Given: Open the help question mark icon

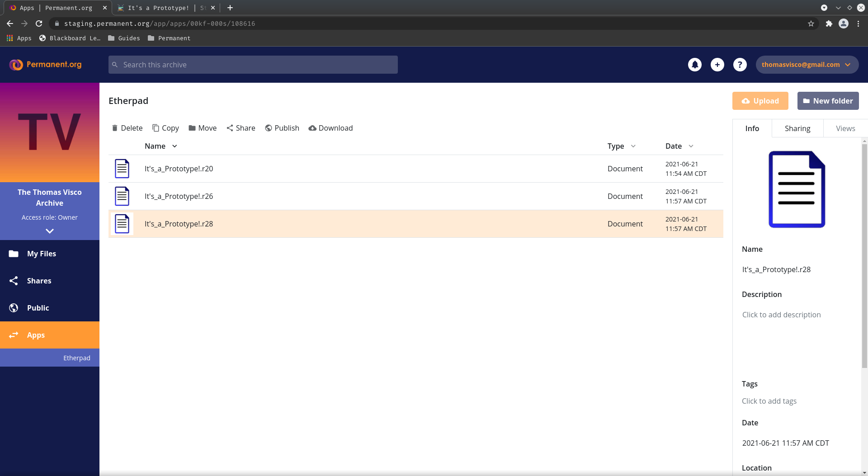Looking at the screenshot, I should point(740,65).
